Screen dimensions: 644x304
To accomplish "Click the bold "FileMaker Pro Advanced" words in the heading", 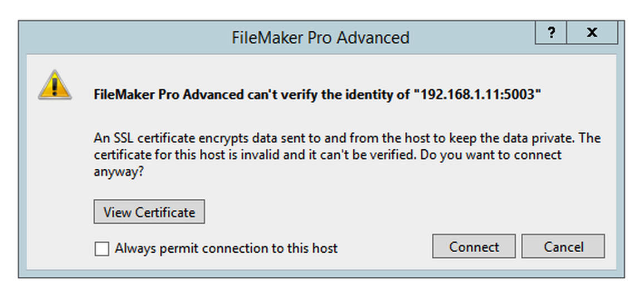I will [168, 95].
